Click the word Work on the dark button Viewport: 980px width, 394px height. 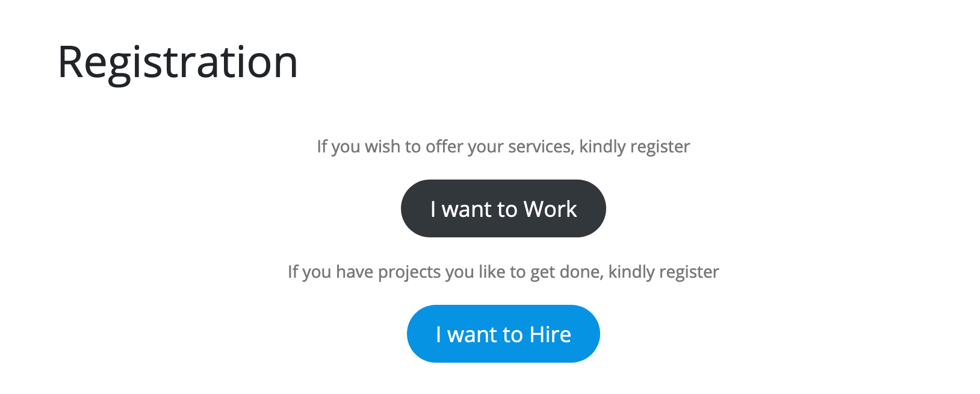(550, 209)
